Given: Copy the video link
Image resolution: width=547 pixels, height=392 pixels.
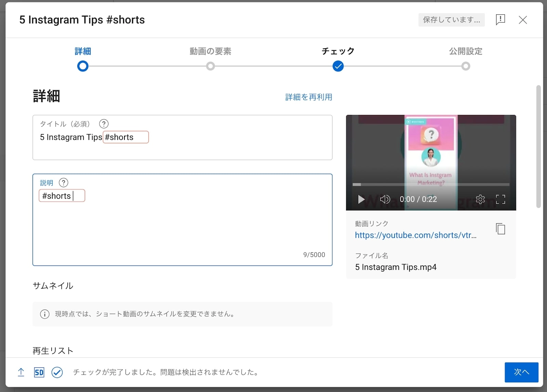Looking at the screenshot, I should tap(501, 228).
